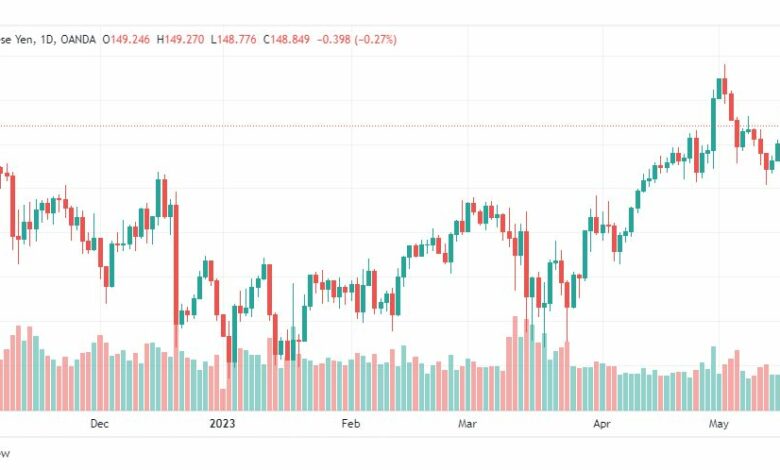Select the low price value 148.776
Screen dimensions: 780x470
tap(237, 40)
